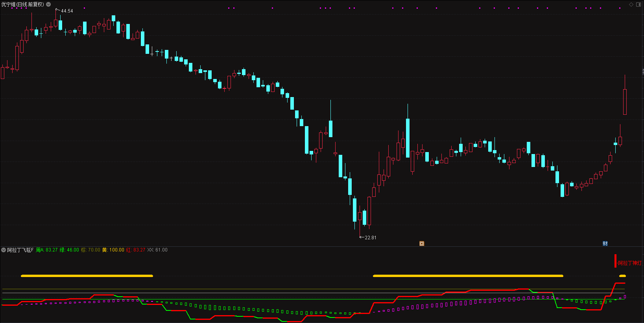
Task: Click the 周A: 83.27 indicator value
Action: (47, 250)
